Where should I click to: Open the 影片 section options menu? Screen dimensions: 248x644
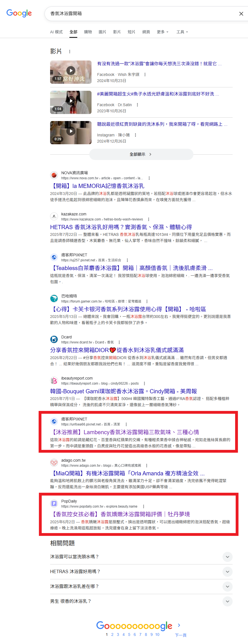[70, 52]
